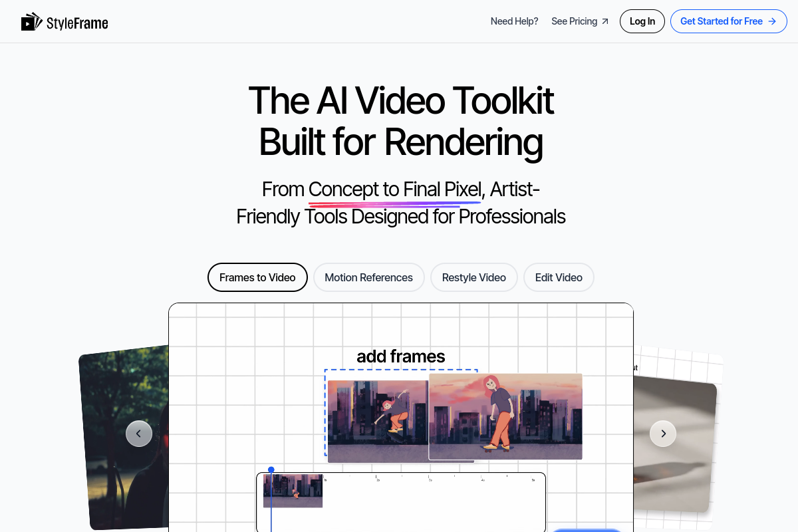The image size is (798, 532).
Task: Click 'The AI Video Toolkit' headline
Action: coord(401,100)
